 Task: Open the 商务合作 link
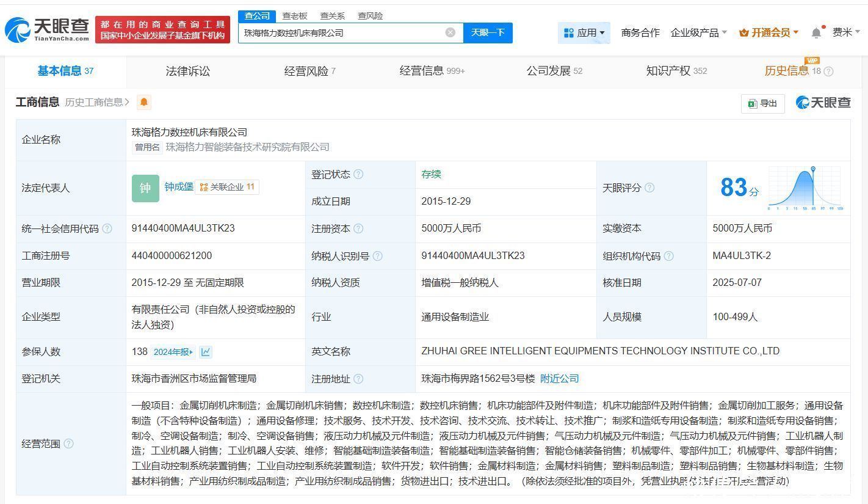[x=640, y=32]
